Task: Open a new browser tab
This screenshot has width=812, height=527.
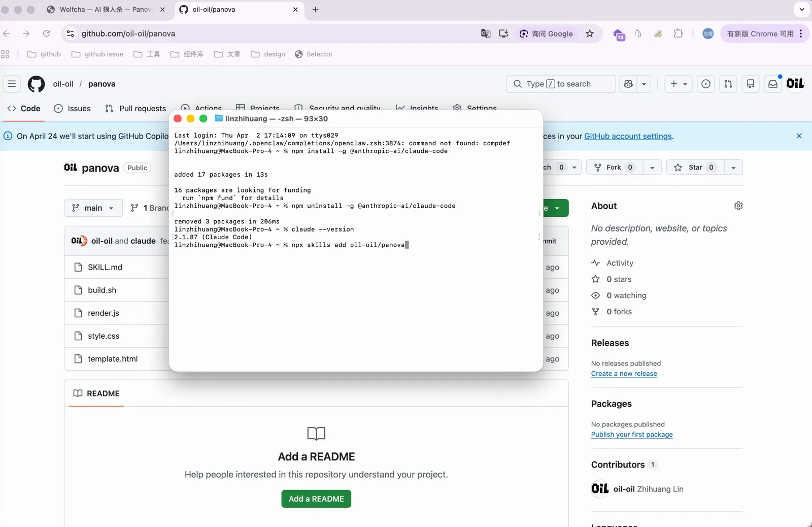Action: 316,10
